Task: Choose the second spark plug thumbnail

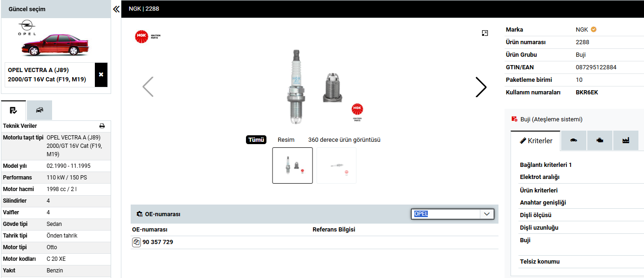Action: (337, 165)
